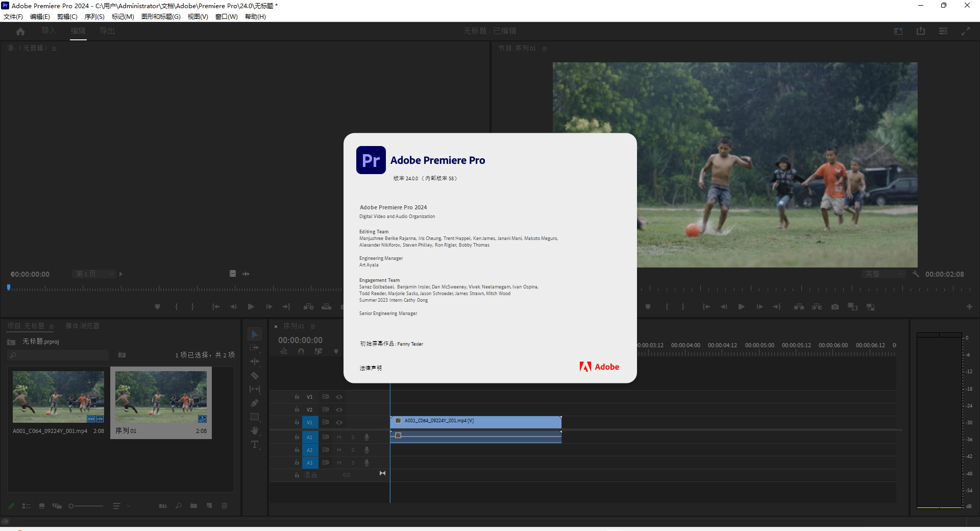This screenshot has width=980, height=531.
Task: Click the Lift button in Program monitor
Action: point(799,307)
